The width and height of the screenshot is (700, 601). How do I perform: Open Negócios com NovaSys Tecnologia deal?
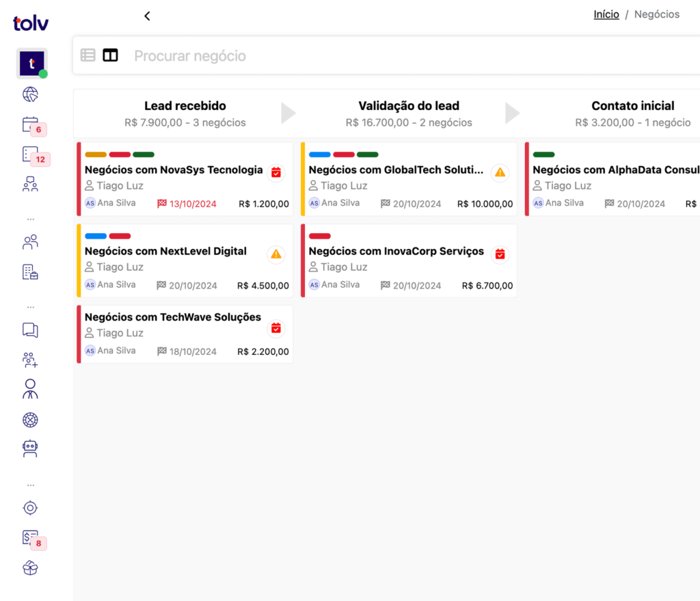click(174, 170)
